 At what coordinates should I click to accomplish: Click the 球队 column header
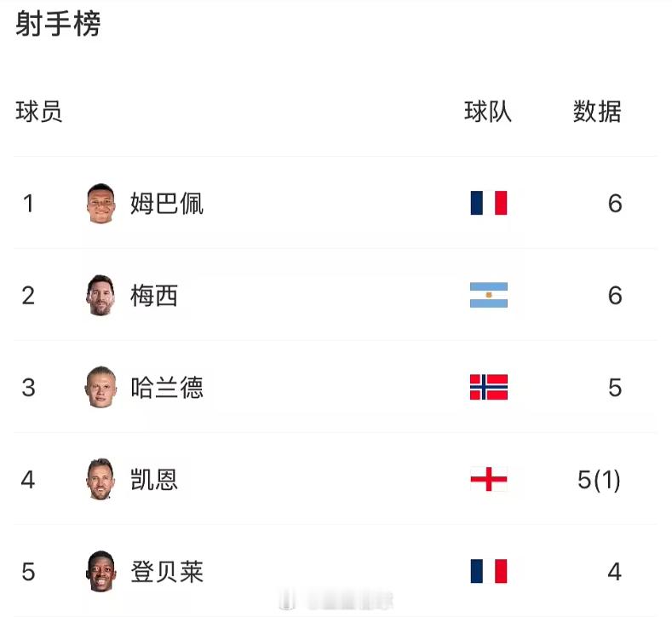pyautogui.click(x=488, y=112)
